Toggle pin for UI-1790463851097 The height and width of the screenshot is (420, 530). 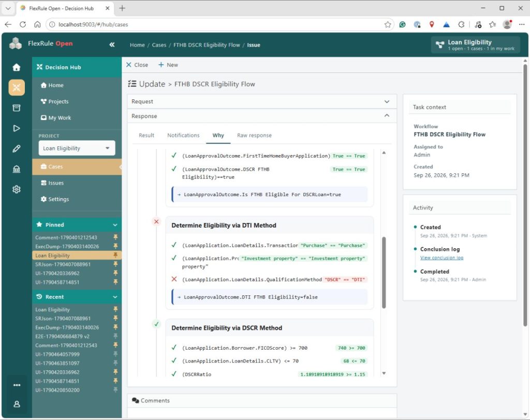pos(115,363)
